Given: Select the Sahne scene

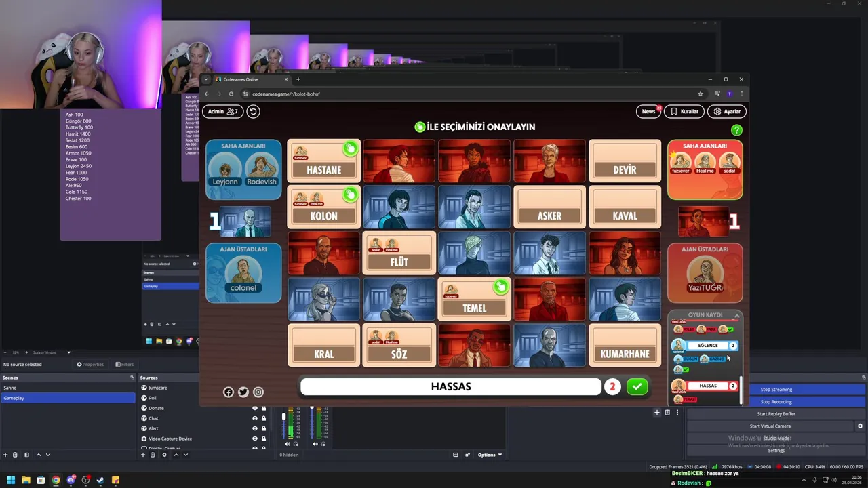Looking at the screenshot, I should coord(68,388).
